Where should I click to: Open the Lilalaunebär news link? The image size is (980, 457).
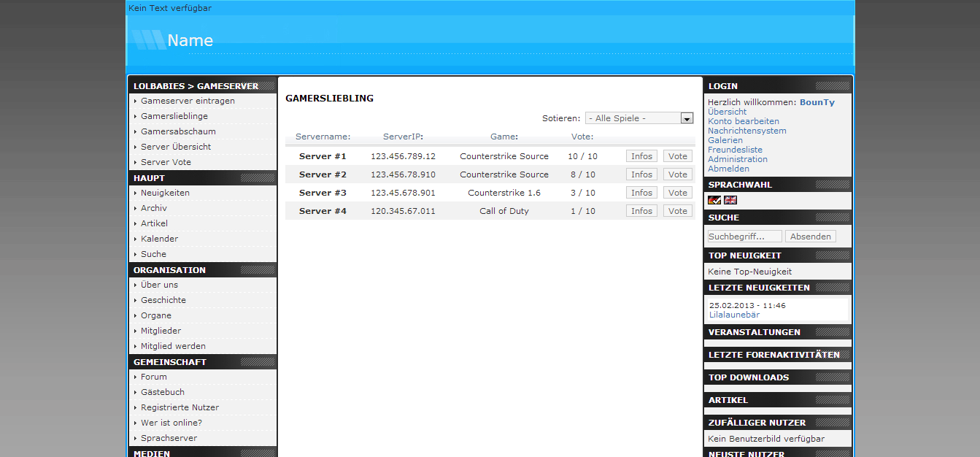coord(734,315)
